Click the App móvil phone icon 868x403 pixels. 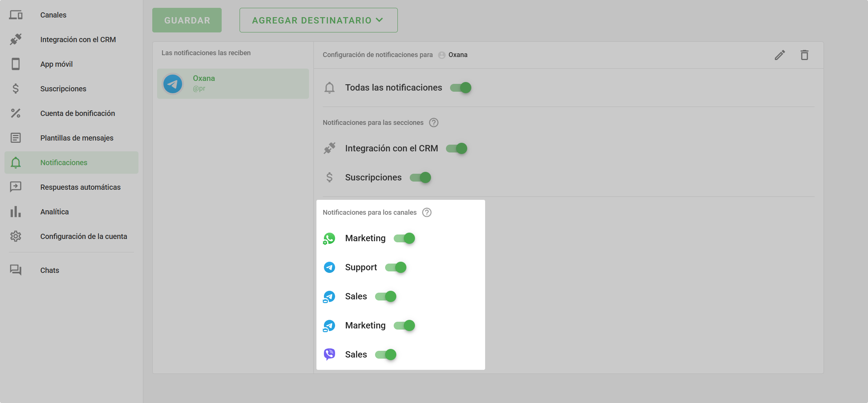tap(16, 64)
